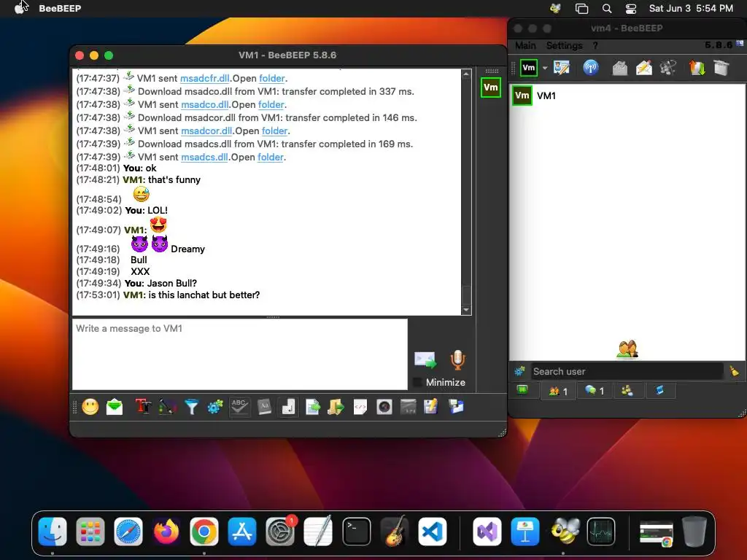Switch to the blue history scroll tab
This screenshot has height=560, width=747.
coord(659,391)
